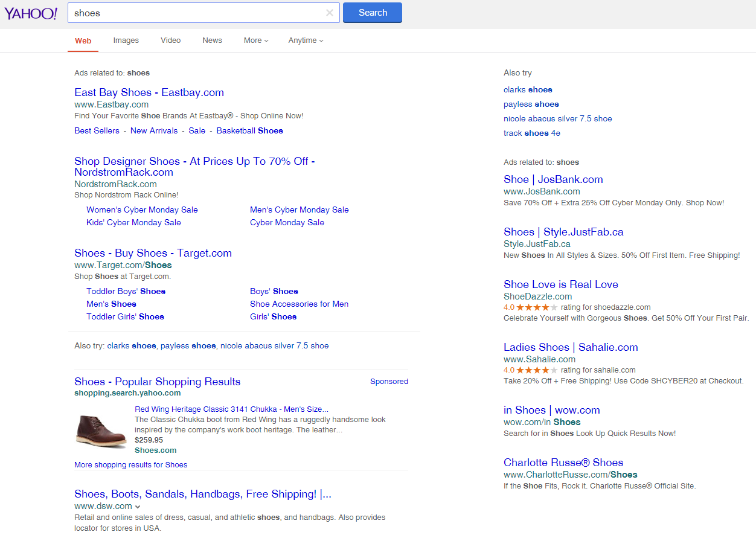Follow Women's Cyber Monday Sale link
This screenshot has height=535, width=756.
click(x=142, y=210)
